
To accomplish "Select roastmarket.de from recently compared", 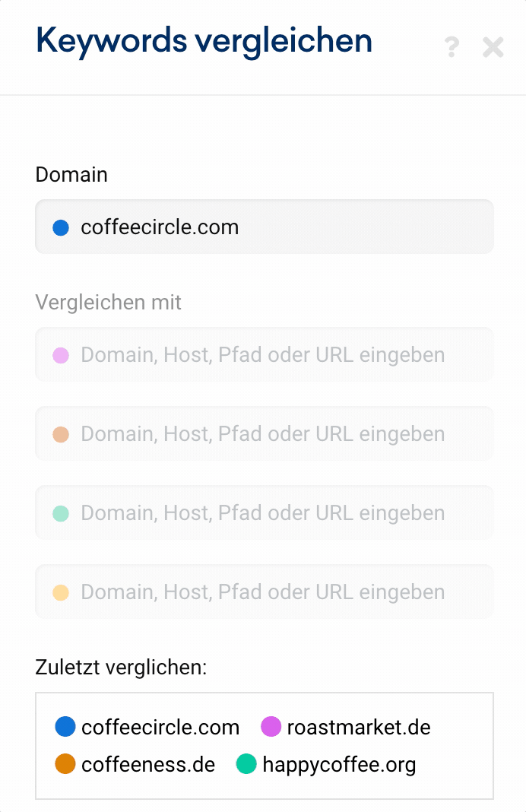I will (x=359, y=728).
